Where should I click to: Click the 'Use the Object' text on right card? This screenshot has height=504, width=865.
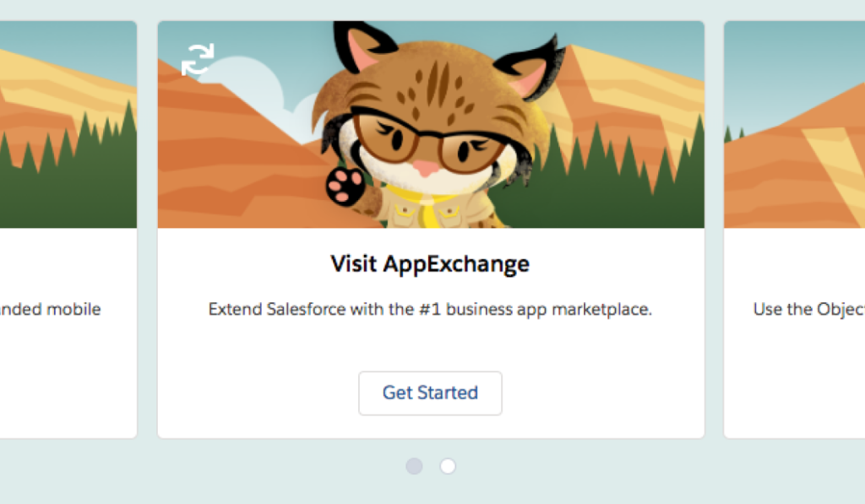808,310
